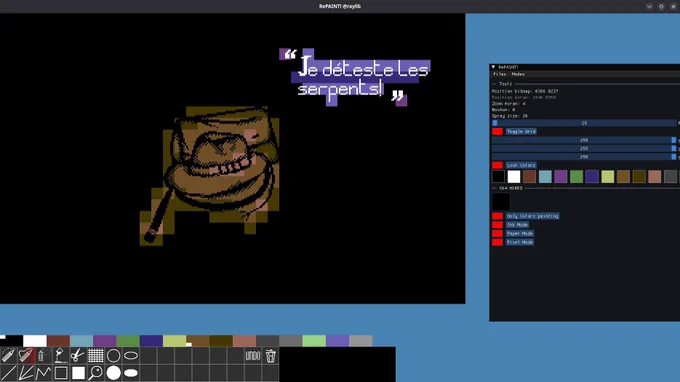The image size is (680, 382).
Task: Click the trash can clear icon
Action: pyautogui.click(x=270, y=356)
